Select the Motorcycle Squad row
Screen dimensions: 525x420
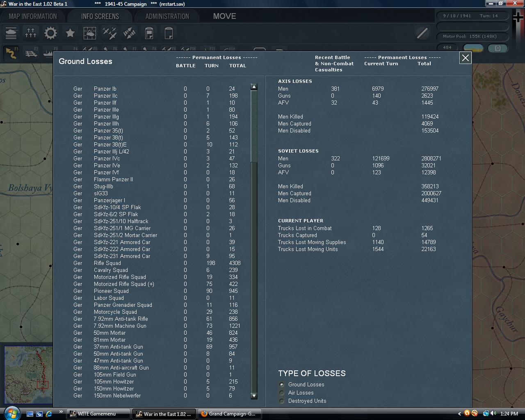(x=156, y=312)
